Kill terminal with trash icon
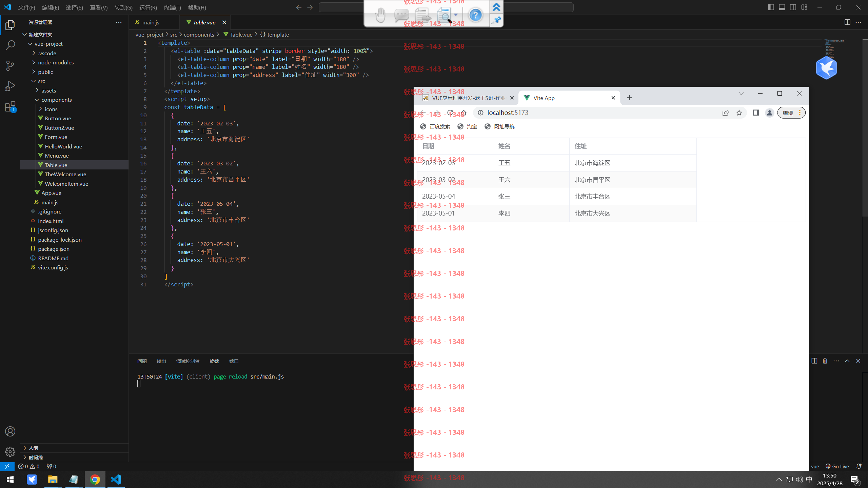This screenshot has height=488, width=868. point(825,361)
